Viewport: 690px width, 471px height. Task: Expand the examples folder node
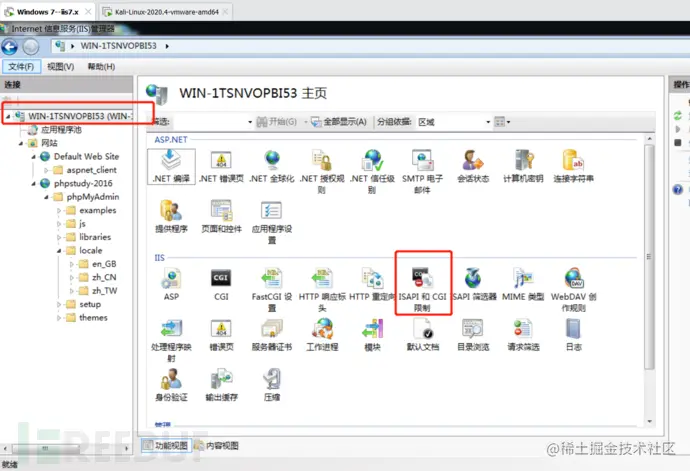(x=59, y=210)
